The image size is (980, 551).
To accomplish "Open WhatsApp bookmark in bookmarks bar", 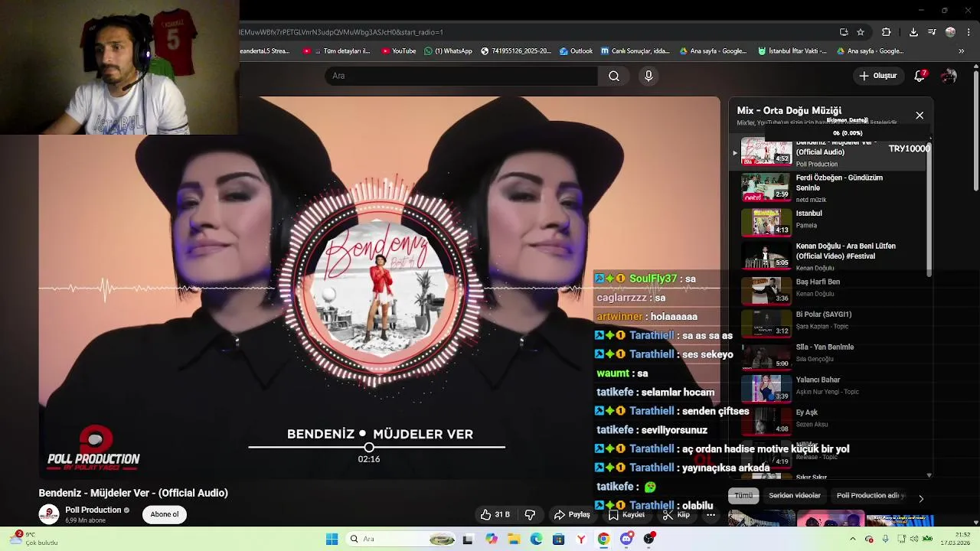I will pyautogui.click(x=447, y=51).
